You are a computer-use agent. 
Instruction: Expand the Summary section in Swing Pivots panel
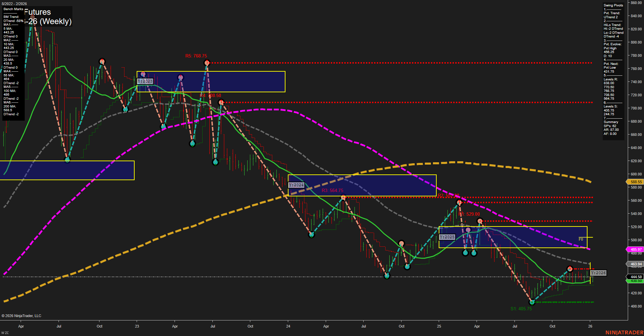tap(612, 122)
